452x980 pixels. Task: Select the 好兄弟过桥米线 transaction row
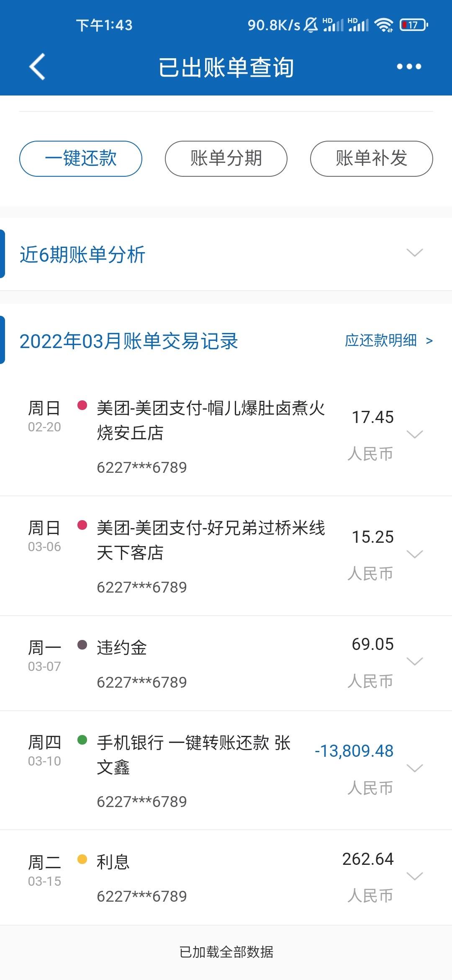(226, 556)
